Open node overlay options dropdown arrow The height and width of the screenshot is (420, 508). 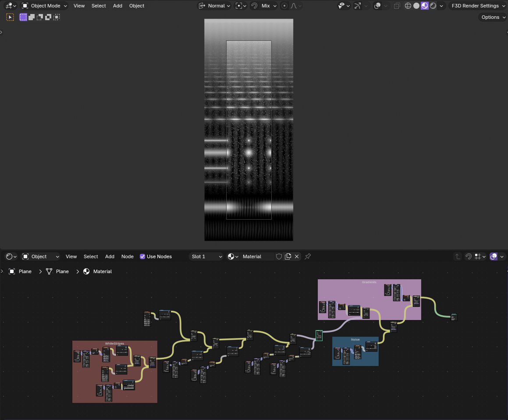pyautogui.click(x=502, y=256)
